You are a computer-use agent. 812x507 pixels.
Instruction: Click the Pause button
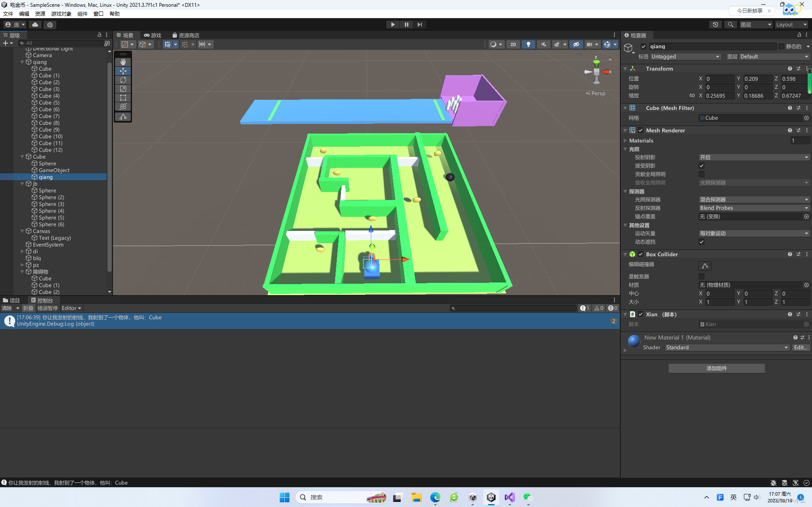(406, 25)
